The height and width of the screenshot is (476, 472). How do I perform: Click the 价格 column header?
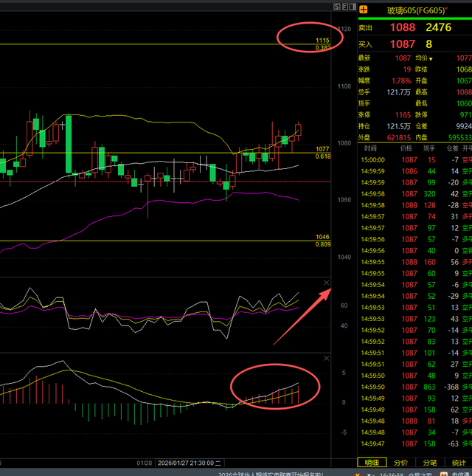(406, 148)
